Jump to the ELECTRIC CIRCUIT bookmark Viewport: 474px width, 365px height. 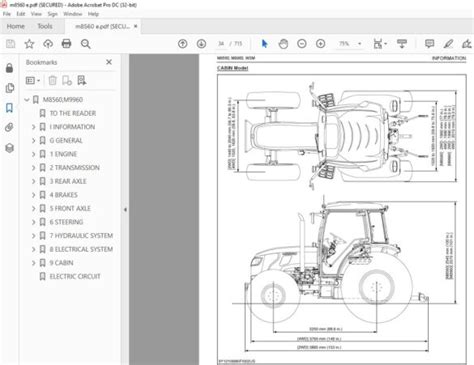(x=75, y=276)
